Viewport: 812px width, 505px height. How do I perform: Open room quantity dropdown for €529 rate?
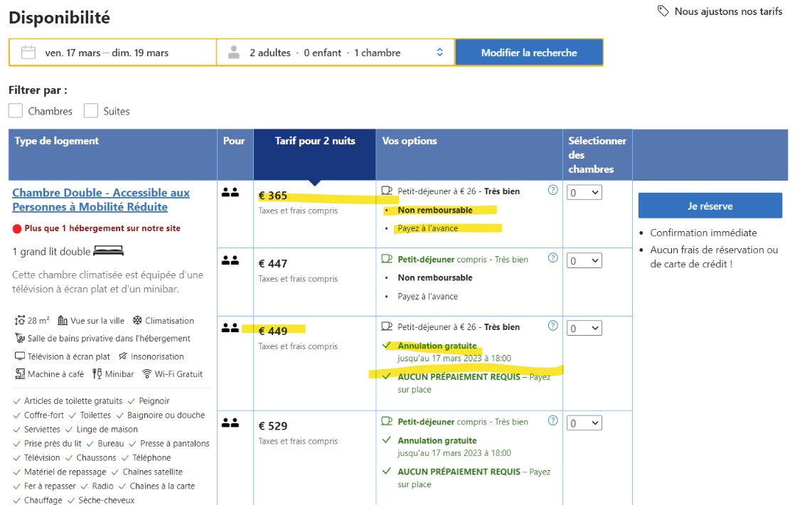(x=584, y=423)
